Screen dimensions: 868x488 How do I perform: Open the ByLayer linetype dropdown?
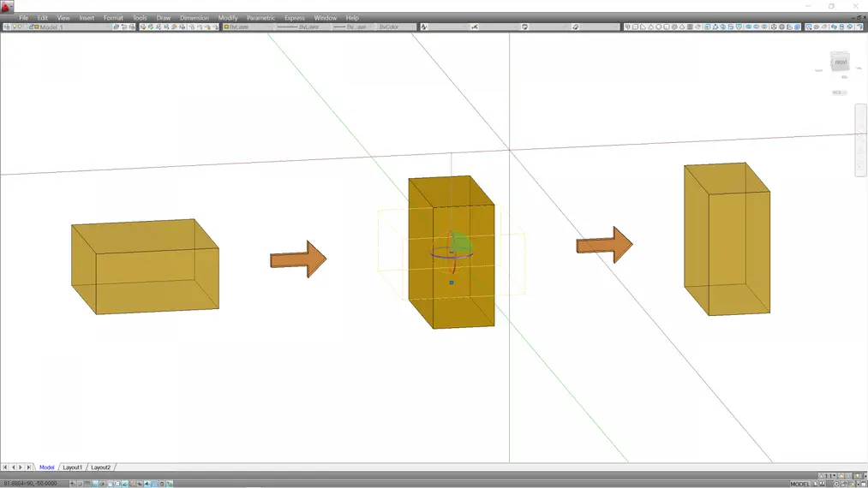(300, 27)
